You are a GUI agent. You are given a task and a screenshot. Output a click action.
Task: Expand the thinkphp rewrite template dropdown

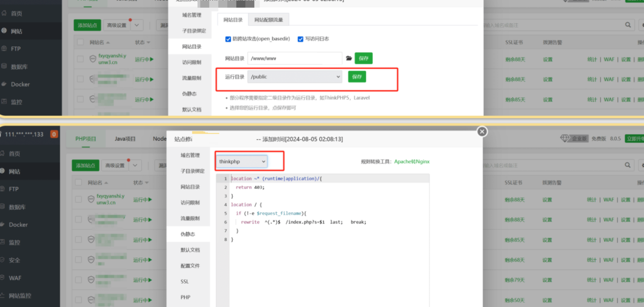[242, 162]
